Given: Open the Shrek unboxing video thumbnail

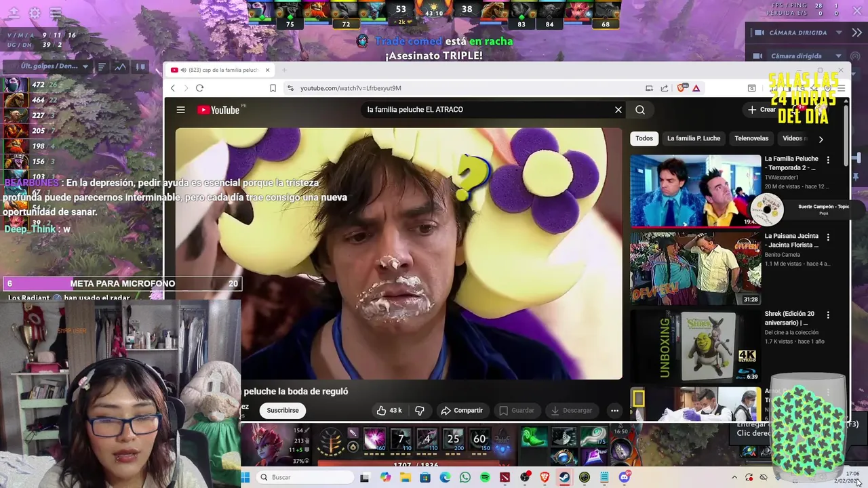Looking at the screenshot, I should (x=696, y=346).
